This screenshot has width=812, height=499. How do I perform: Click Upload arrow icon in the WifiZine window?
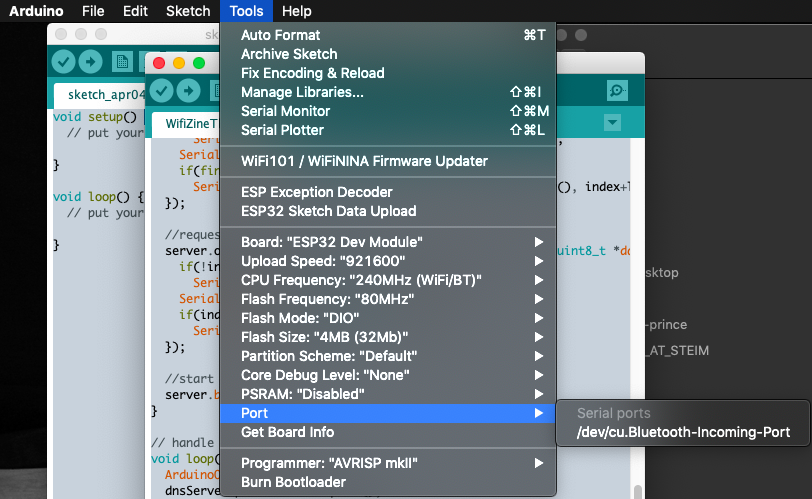coord(188,91)
